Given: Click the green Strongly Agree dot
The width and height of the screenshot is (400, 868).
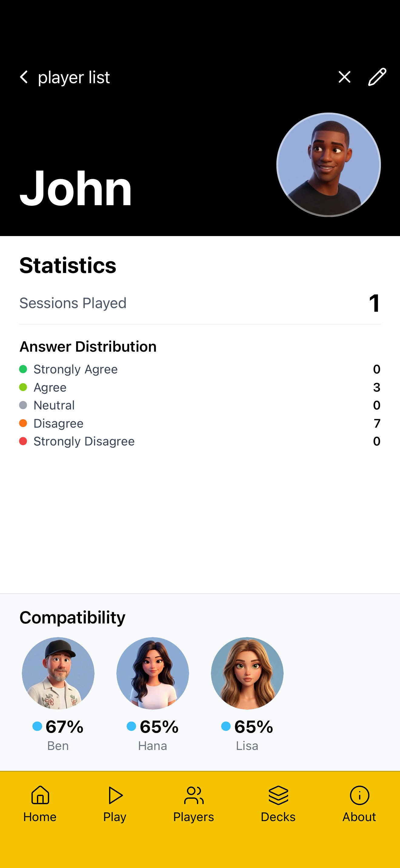Looking at the screenshot, I should click(x=23, y=369).
